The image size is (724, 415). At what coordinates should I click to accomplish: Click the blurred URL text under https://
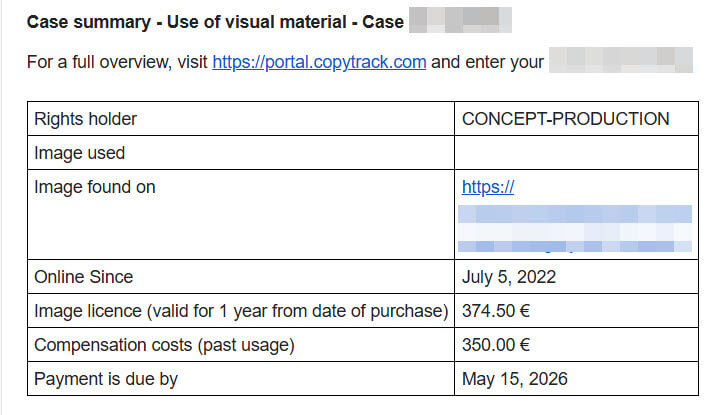coord(575,229)
